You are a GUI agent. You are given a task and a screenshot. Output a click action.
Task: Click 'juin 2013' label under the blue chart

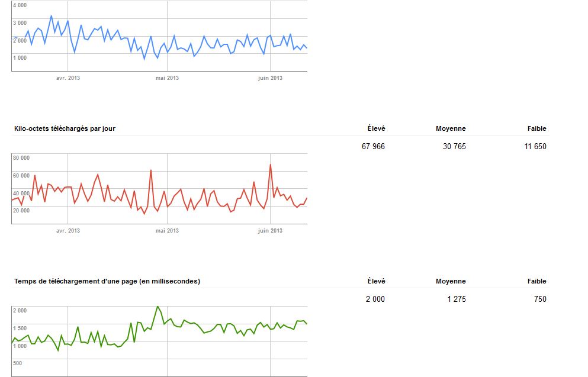(x=270, y=78)
